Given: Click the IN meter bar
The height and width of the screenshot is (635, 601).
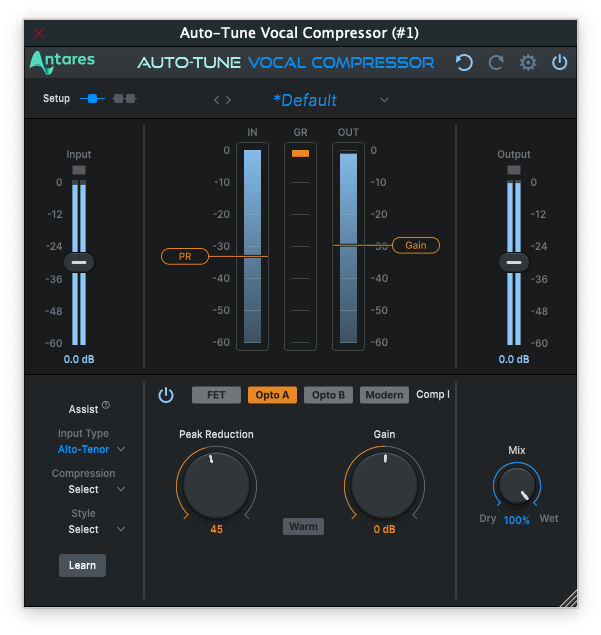Looking at the screenshot, I should tap(252, 246).
